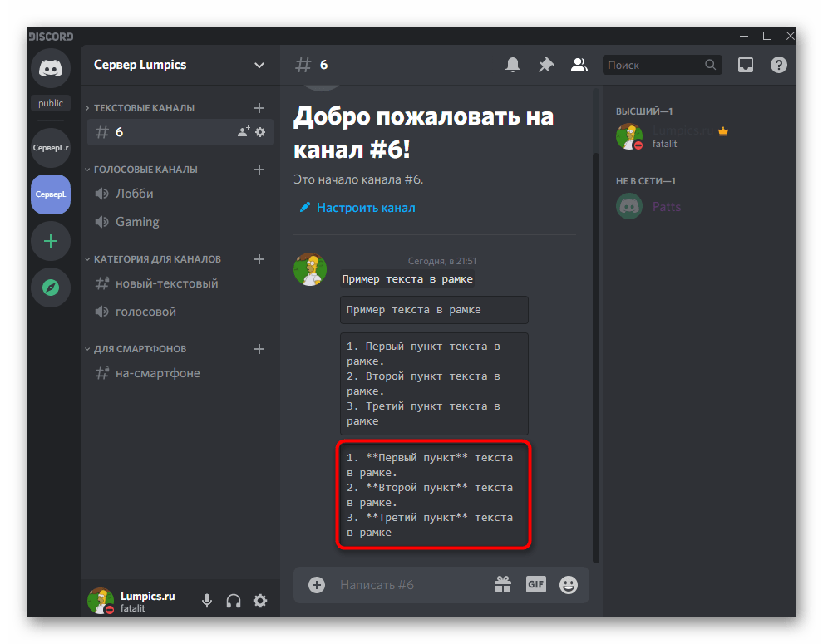Open the gift Nitro icon
Image resolution: width=823 pixels, height=644 pixels.
(x=503, y=584)
